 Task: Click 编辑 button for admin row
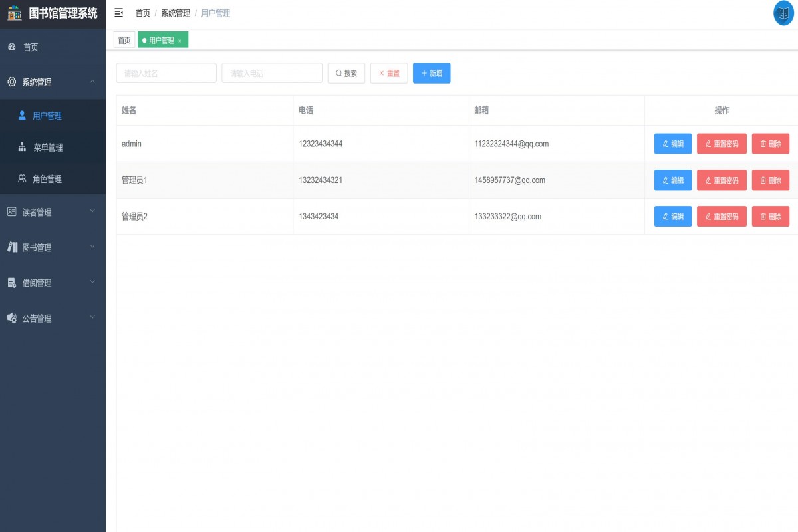(673, 144)
